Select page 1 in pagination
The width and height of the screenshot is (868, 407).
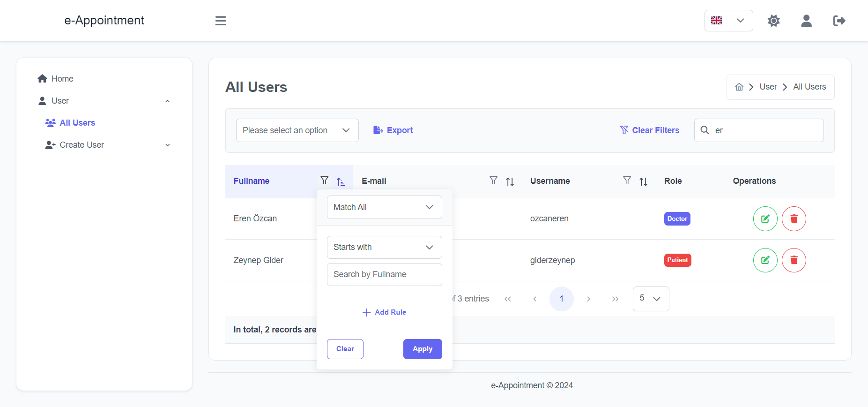click(x=561, y=299)
